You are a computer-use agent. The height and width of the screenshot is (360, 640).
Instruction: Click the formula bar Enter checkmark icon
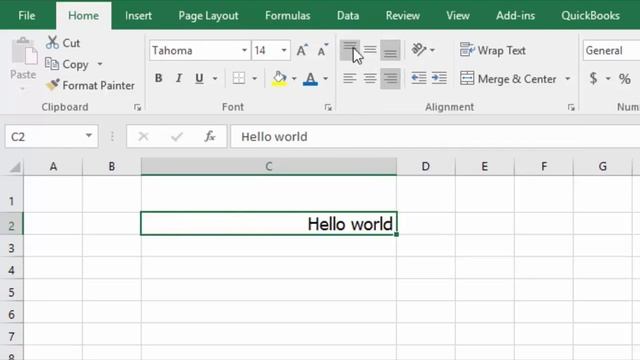[177, 136]
